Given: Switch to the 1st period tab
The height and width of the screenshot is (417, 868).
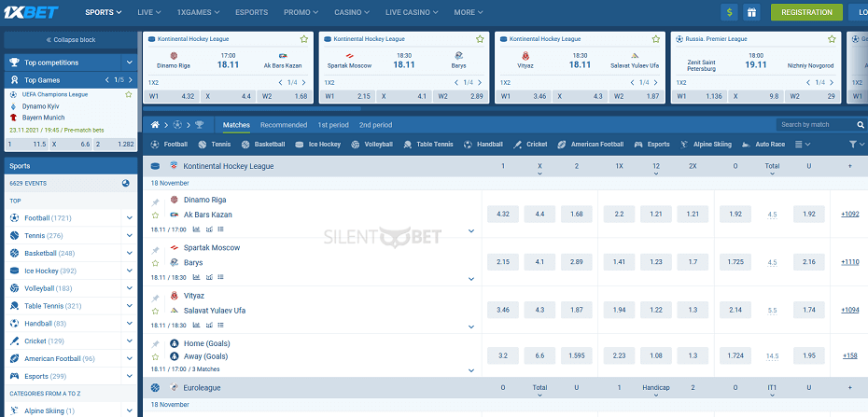Looking at the screenshot, I should [x=333, y=125].
